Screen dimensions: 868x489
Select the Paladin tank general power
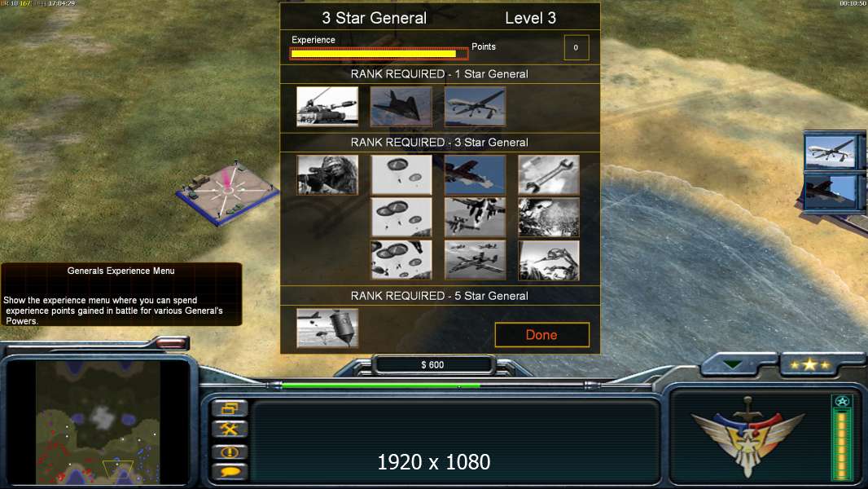click(327, 106)
